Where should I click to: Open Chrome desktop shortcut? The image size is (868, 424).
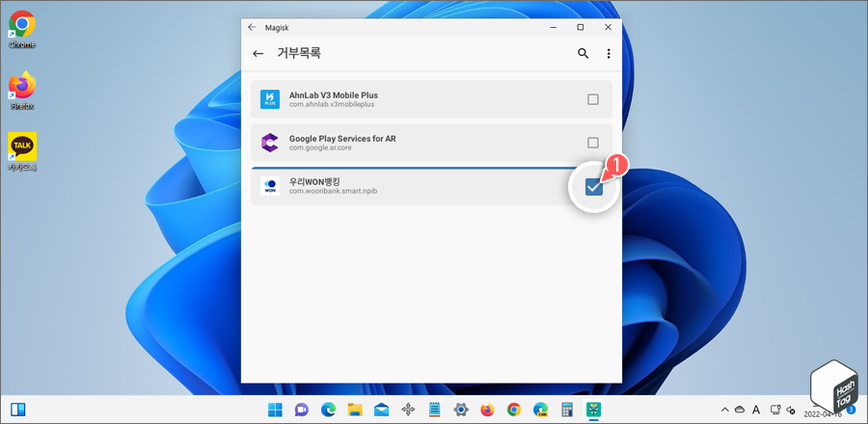[22, 30]
